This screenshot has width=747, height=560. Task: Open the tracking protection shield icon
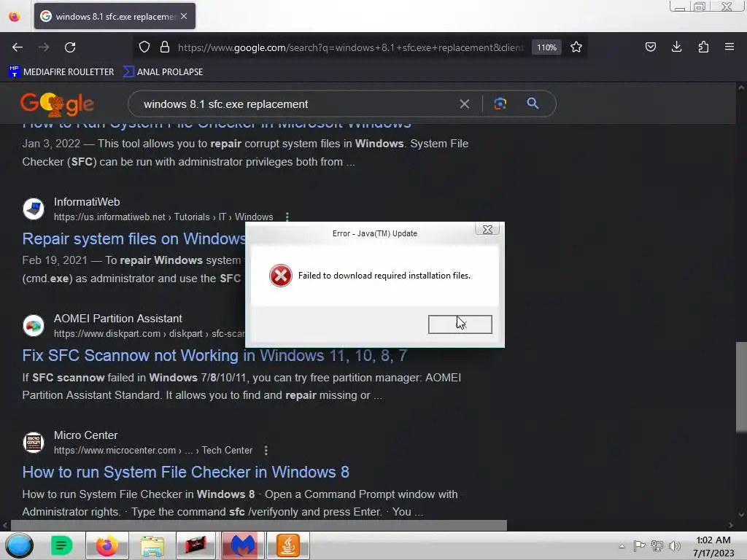144,47
